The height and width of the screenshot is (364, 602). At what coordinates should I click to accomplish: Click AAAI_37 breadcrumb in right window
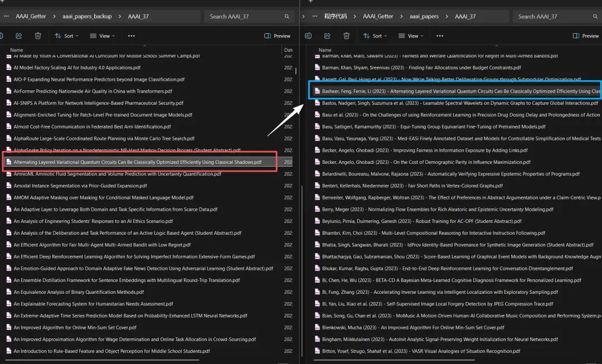[465, 17]
